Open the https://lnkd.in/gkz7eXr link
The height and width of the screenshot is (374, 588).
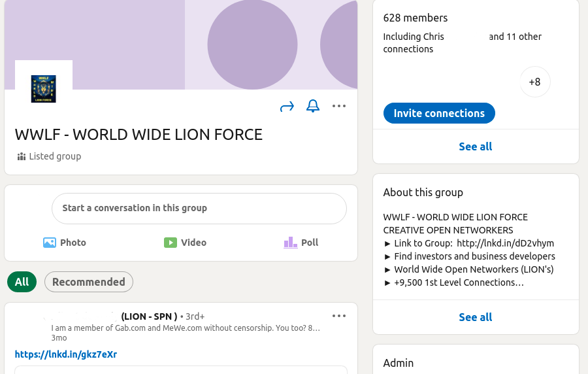coord(66,354)
